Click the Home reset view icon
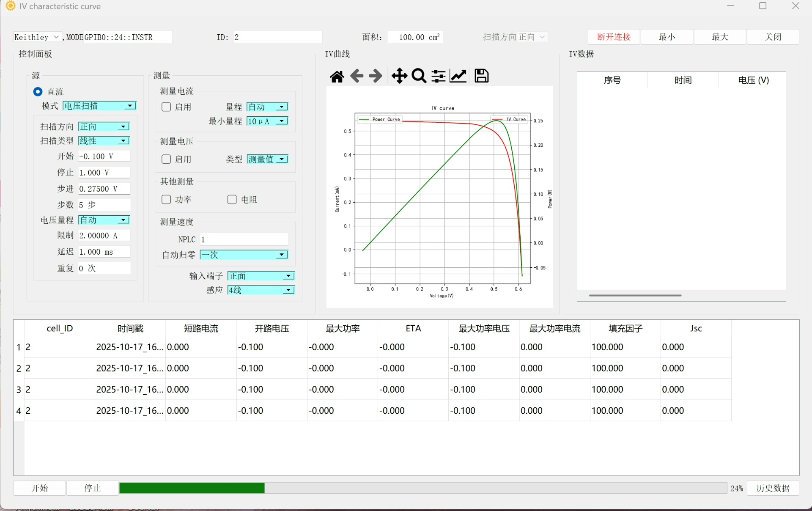The width and height of the screenshot is (812, 511). (x=337, y=77)
